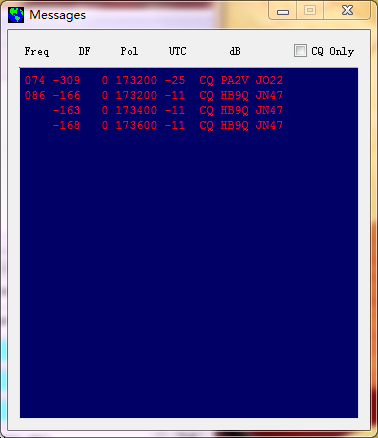
Task: Select callsign HB9Q in the 173600 row
Action: (234, 125)
